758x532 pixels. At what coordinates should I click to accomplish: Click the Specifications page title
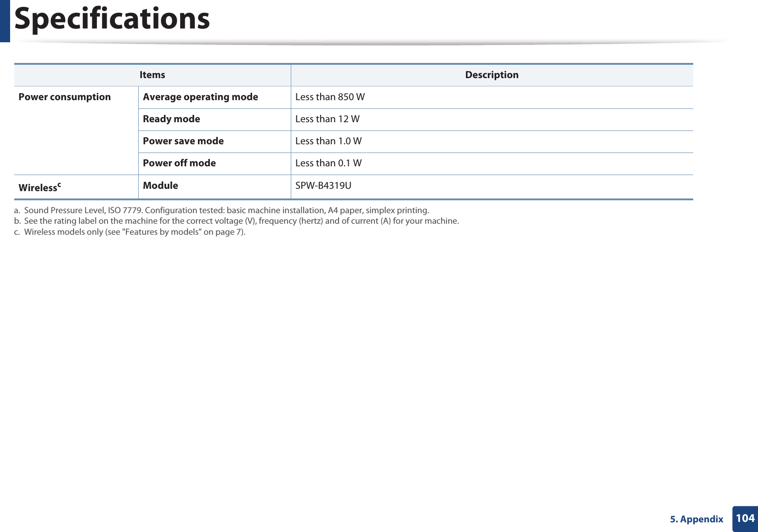112,19
